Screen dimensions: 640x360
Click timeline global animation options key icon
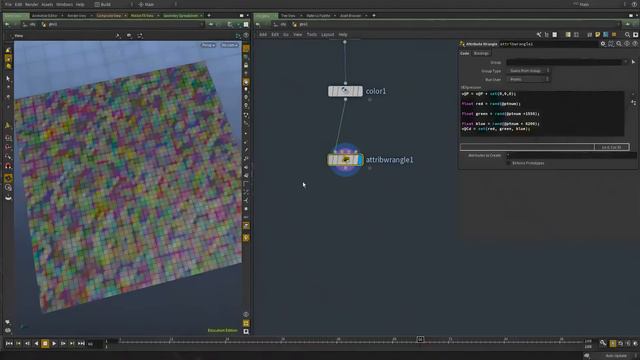603,344
